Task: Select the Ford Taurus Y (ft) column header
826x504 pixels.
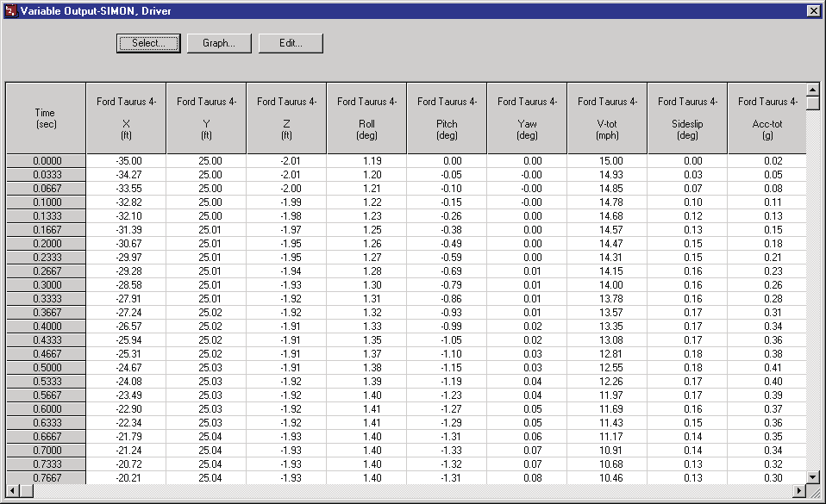Action: (207, 119)
